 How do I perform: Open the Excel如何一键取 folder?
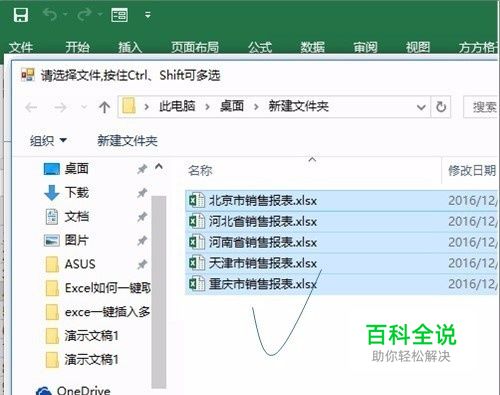click(107, 288)
